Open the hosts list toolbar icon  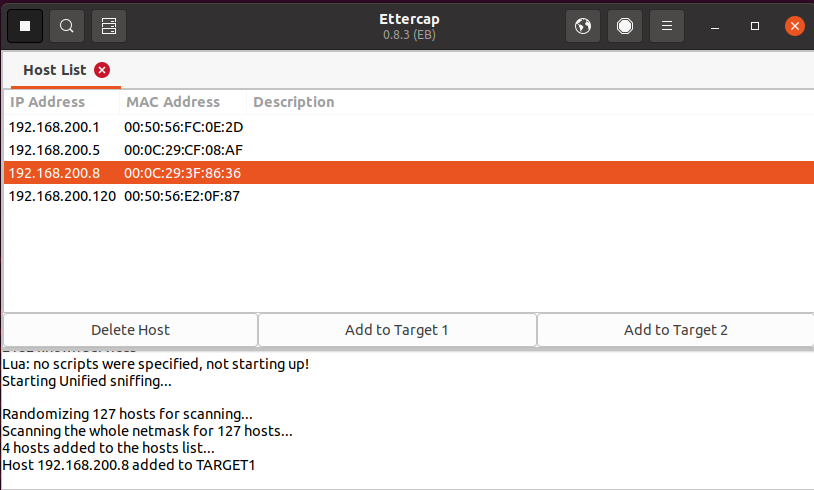click(x=108, y=26)
